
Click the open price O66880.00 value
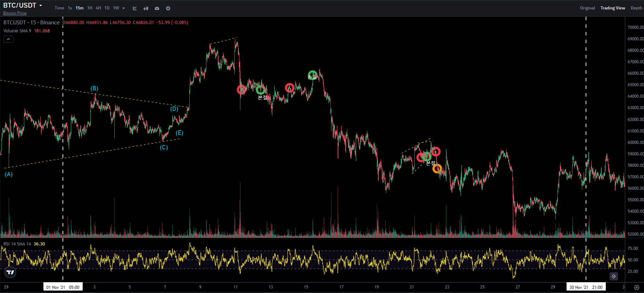[x=74, y=23]
